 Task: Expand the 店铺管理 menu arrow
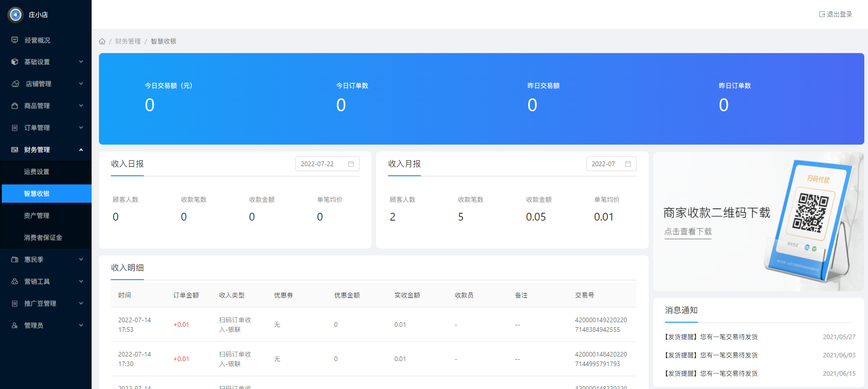pyautogui.click(x=81, y=84)
